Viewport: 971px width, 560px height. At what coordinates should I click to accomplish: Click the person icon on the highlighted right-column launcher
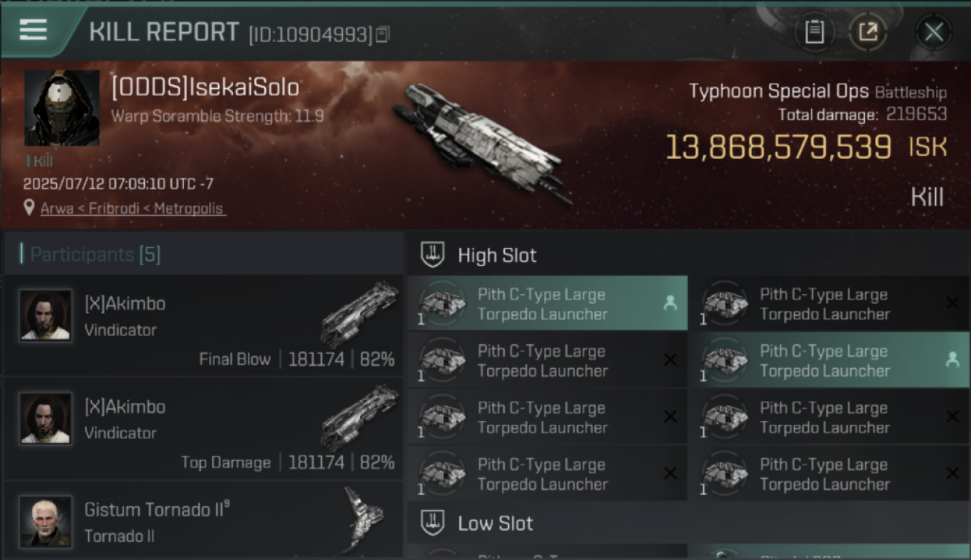(952, 360)
